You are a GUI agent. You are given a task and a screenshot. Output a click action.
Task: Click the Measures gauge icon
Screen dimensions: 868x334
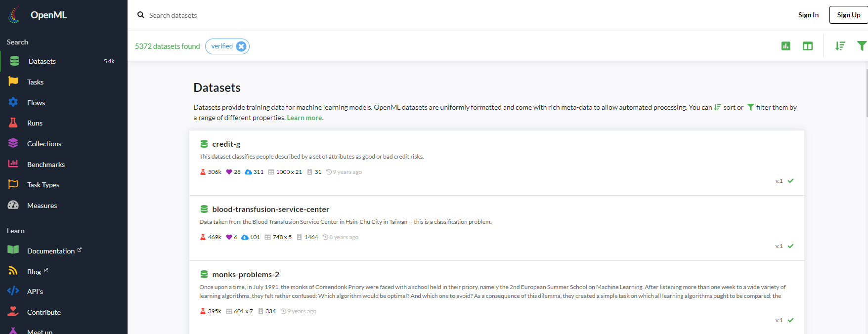[x=13, y=205]
